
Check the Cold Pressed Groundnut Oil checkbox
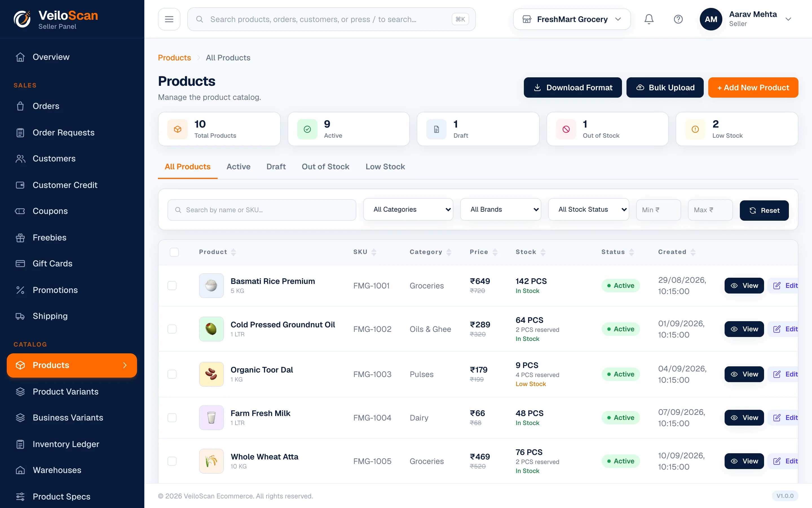coord(172,329)
